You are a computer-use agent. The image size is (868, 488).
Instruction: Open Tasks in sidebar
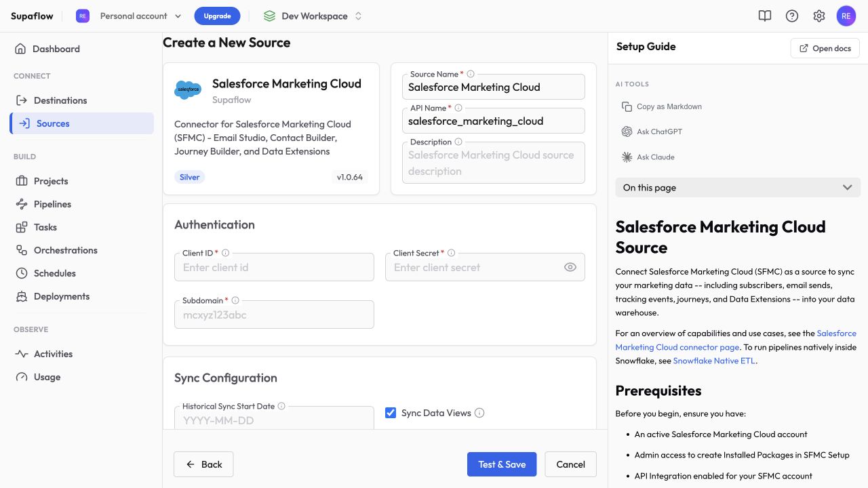click(81, 227)
